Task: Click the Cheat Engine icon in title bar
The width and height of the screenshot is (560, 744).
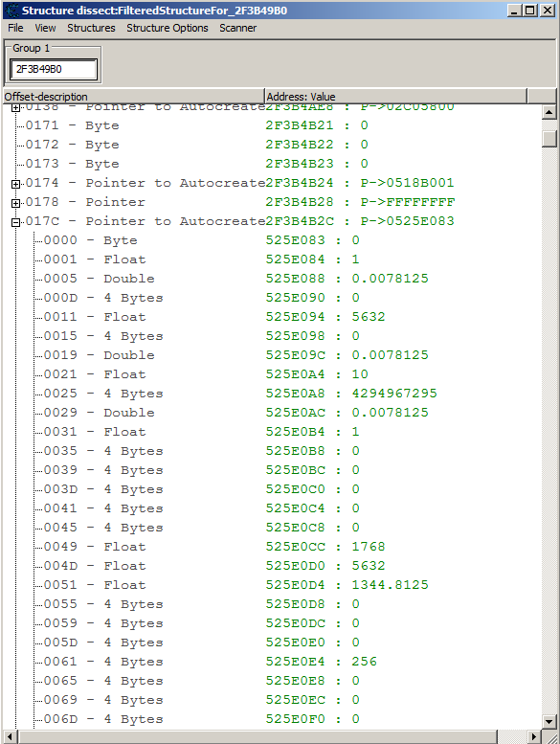Action: [x=11, y=11]
